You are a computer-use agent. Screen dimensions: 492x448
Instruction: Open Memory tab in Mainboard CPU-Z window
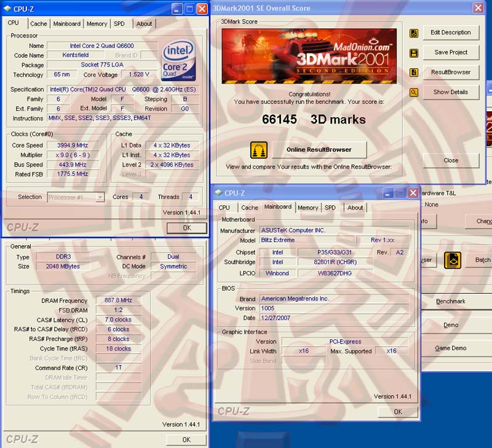(x=308, y=208)
